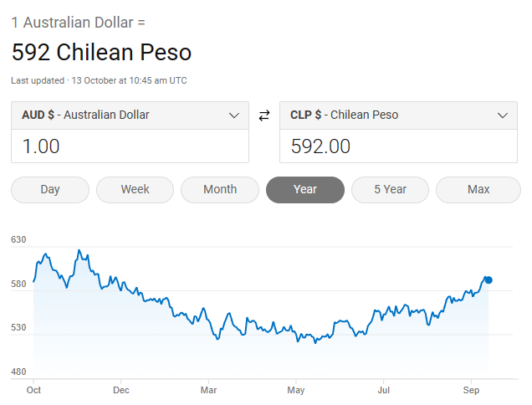Select the Week time range
Viewport: 532px width, 405px height.
(135, 189)
